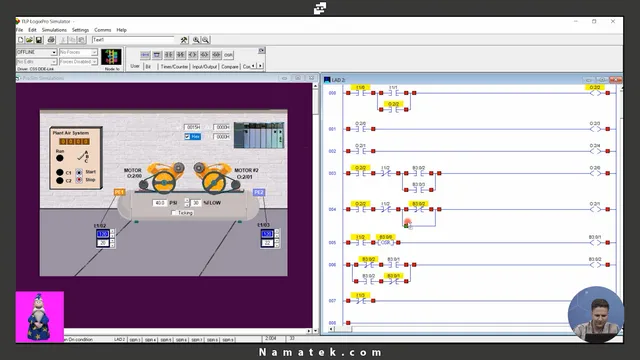Open the Simulations menu
640x360 pixels.
pos(54,30)
